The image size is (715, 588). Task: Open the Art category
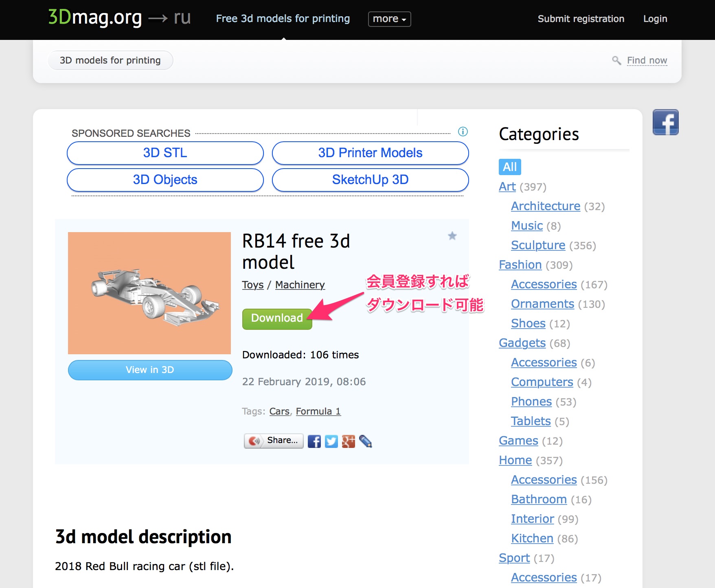click(x=507, y=186)
